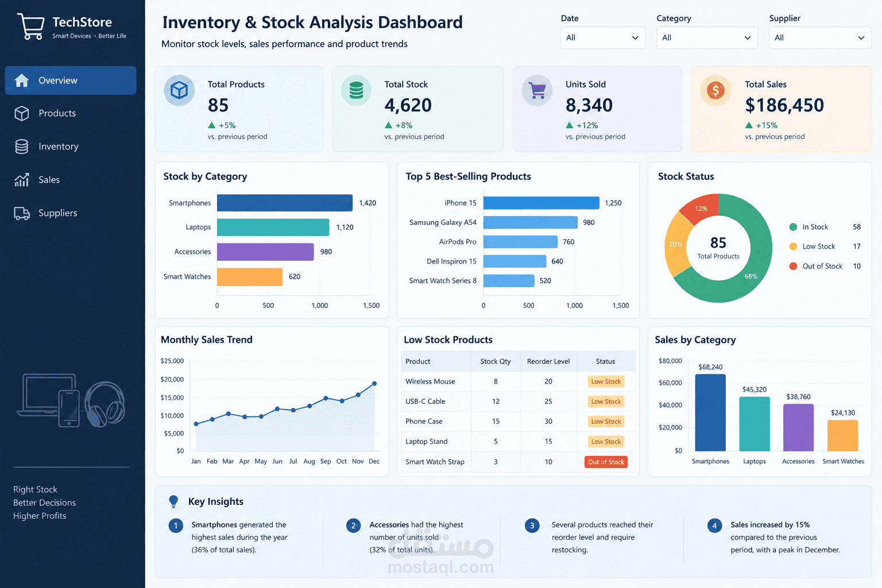Click the 8,340 Units Sold value
The image size is (882, 588).
[x=589, y=105]
